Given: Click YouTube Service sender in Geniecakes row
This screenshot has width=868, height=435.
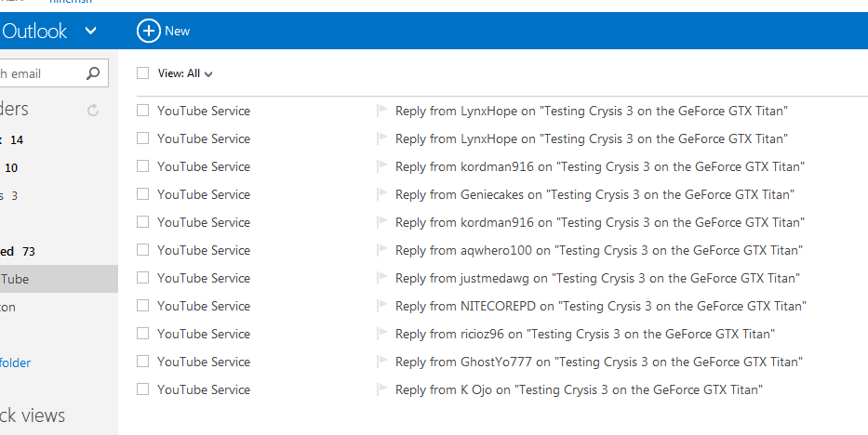Looking at the screenshot, I should click(x=204, y=194).
